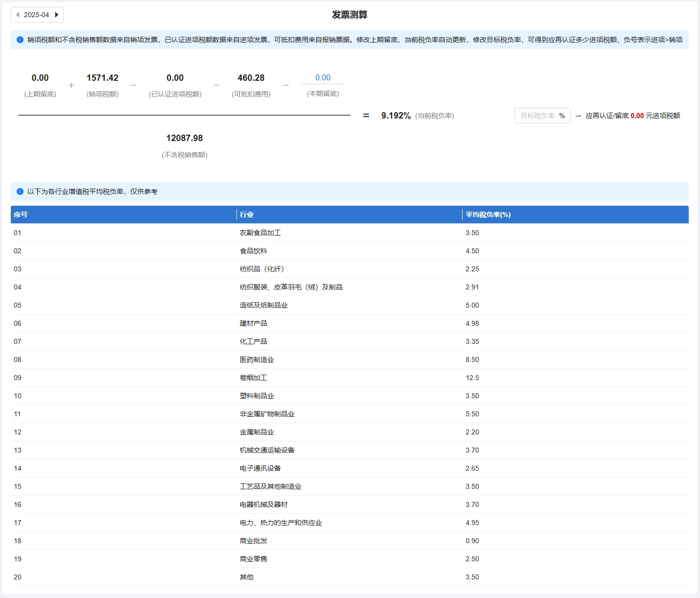Image resolution: width=700 pixels, height=598 pixels.
Task: Select the 医药制造业 industry row
Action: click(x=257, y=359)
